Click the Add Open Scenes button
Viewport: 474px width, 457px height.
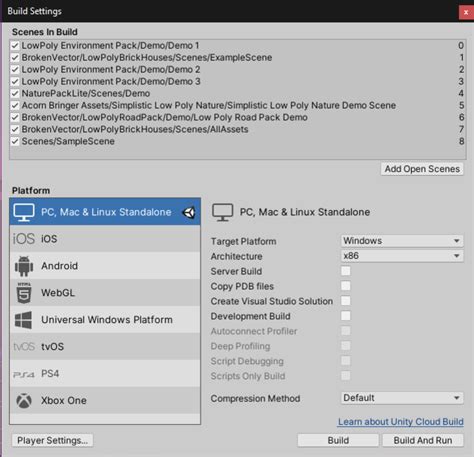click(x=422, y=169)
